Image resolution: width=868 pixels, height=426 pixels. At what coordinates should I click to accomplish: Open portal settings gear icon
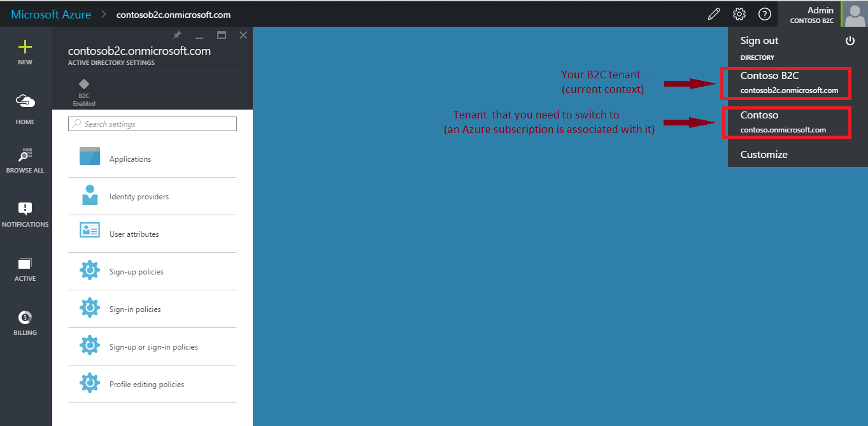pos(739,14)
